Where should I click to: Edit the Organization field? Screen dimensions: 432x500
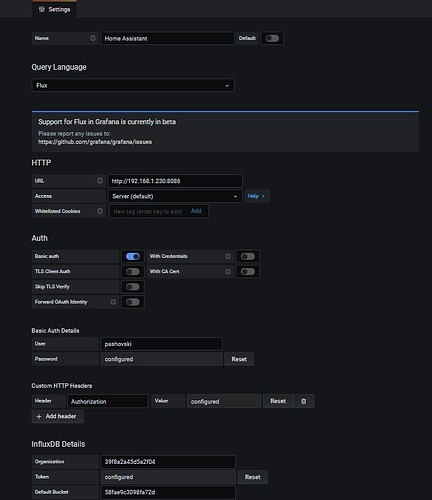168,462
